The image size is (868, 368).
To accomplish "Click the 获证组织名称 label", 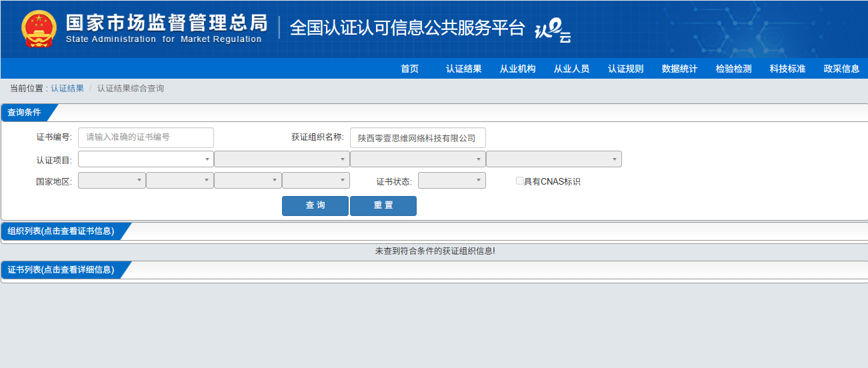I will pyautogui.click(x=317, y=137).
